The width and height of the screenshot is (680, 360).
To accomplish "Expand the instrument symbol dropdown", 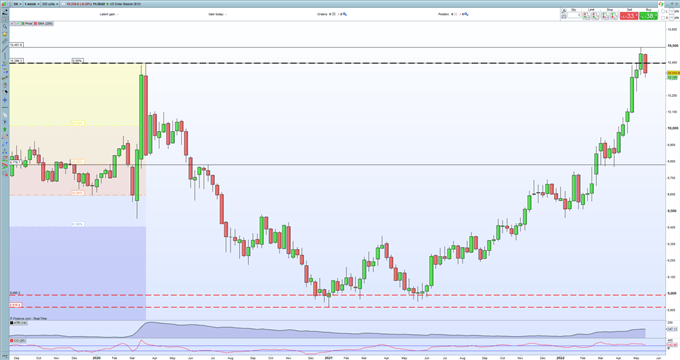I will click(16, 4).
